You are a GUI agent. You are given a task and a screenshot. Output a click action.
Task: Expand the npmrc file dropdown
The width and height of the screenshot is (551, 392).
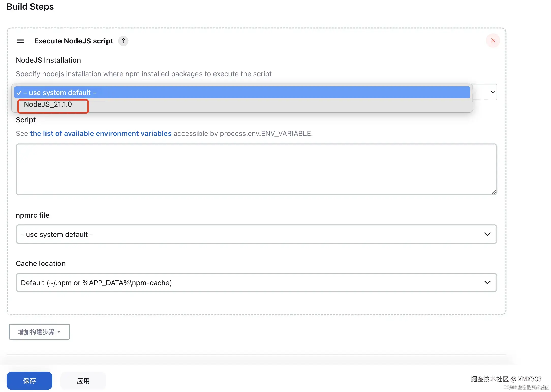pyautogui.click(x=254, y=234)
